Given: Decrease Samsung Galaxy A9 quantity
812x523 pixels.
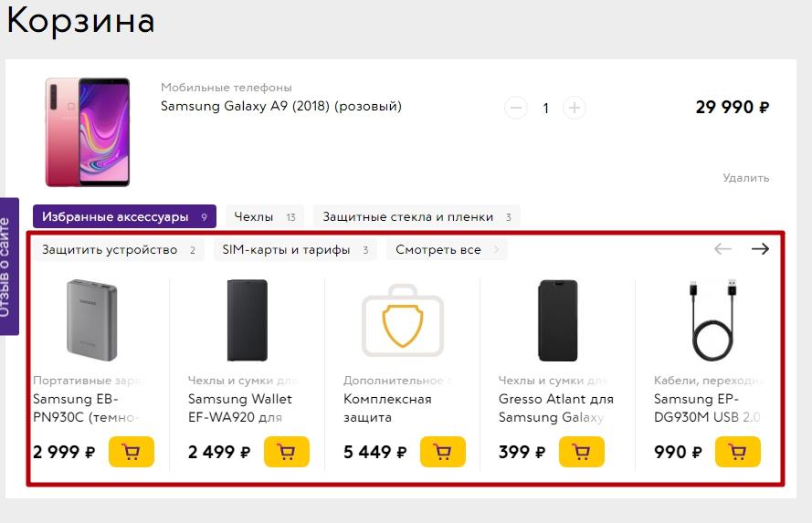Looking at the screenshot, I should click(x=516, y=108).
